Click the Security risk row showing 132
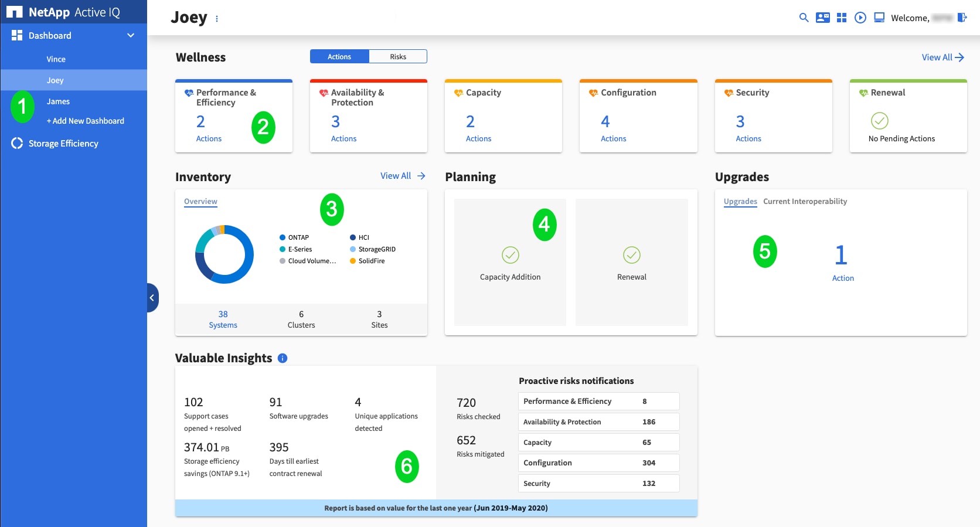980x527 pixels. 598,483
